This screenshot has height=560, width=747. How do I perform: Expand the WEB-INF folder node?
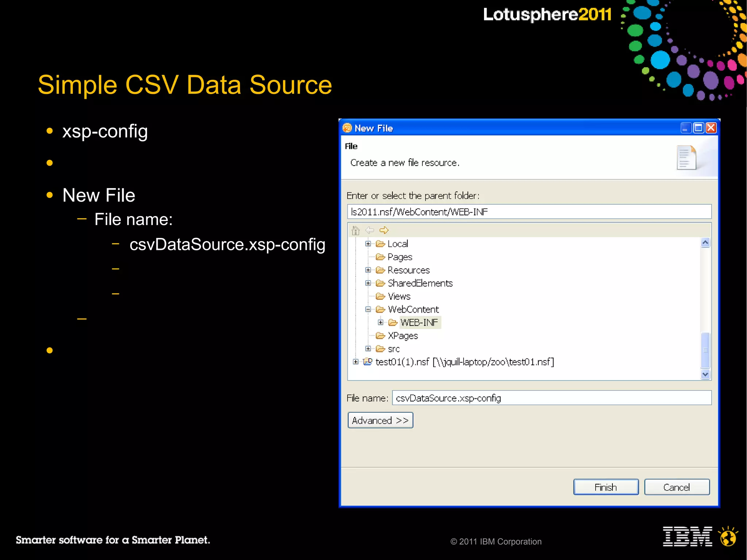(x=380, y=323)
